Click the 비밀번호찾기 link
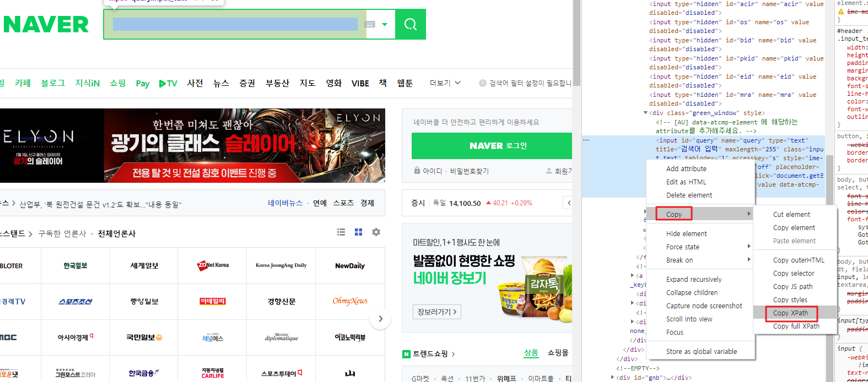The width and height of the screenshot is (868, 382). pos(470,171)
